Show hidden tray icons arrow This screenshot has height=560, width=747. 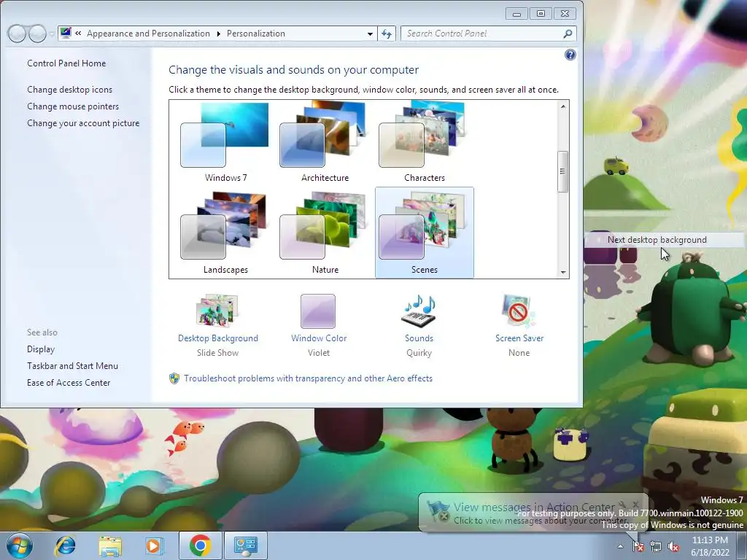(x=620, y=546)
